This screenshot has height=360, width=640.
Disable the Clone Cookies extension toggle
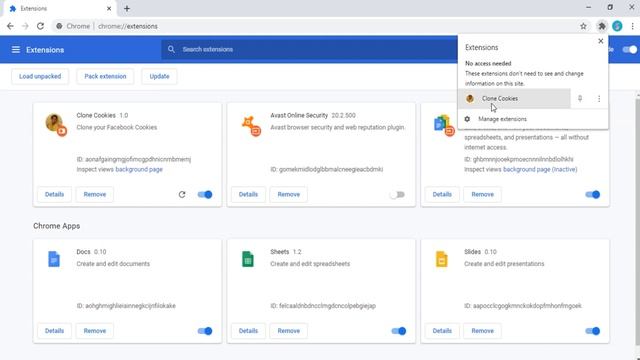(x=205, y=194)
